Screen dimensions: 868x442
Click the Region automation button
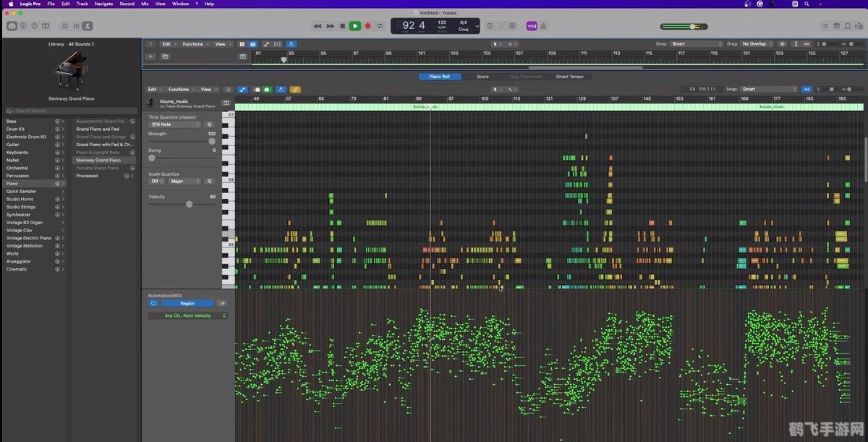coord(187,303)
